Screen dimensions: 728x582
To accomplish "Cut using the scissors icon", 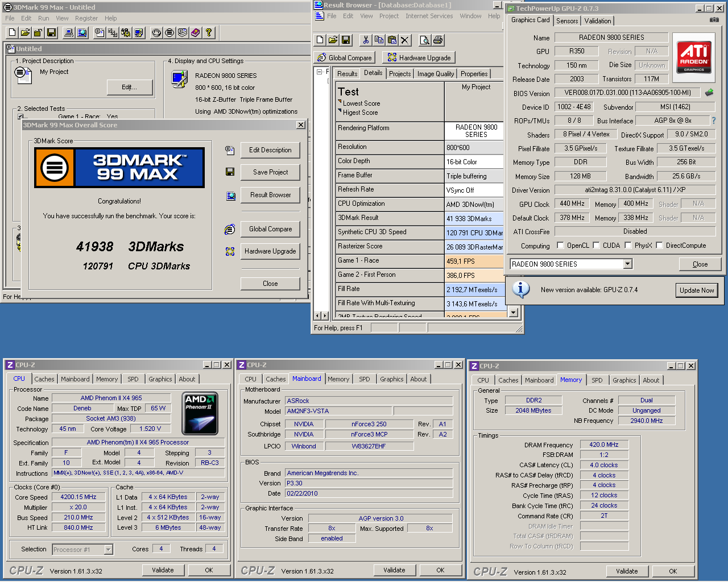I will click(x=366, y=40).
